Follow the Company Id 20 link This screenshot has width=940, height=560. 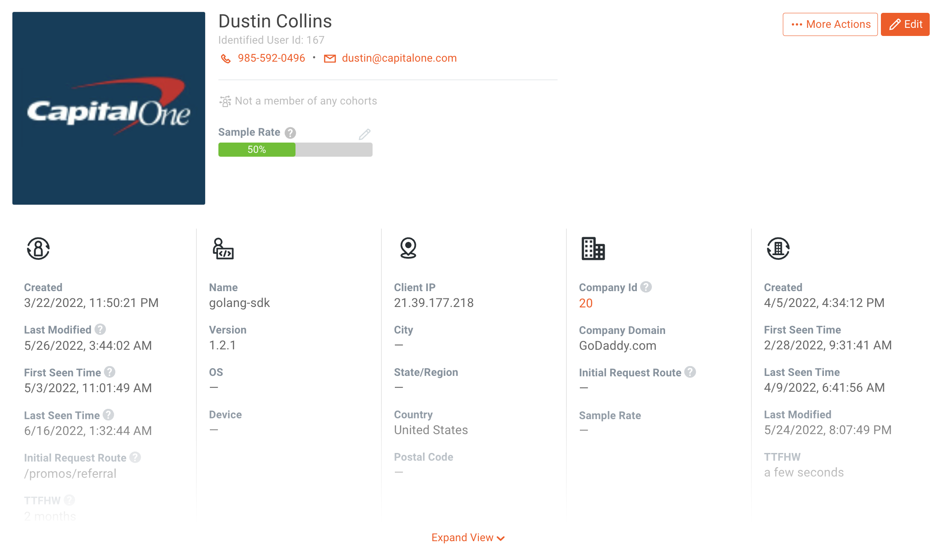coord(585,303)
